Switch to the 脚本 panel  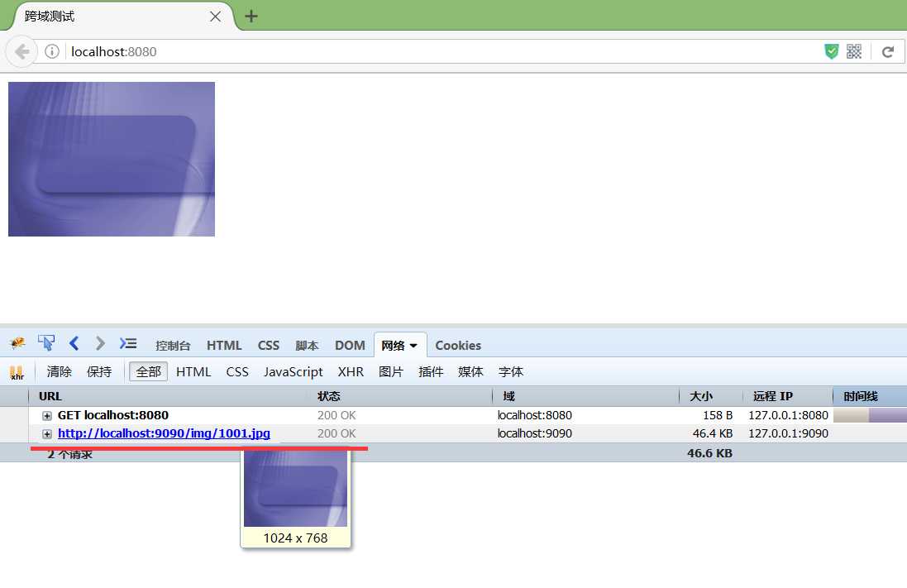(x=307, y=346)
